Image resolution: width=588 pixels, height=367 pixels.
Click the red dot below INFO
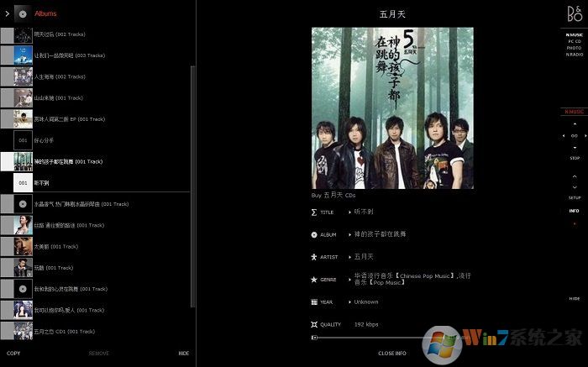tap(575, 223)
